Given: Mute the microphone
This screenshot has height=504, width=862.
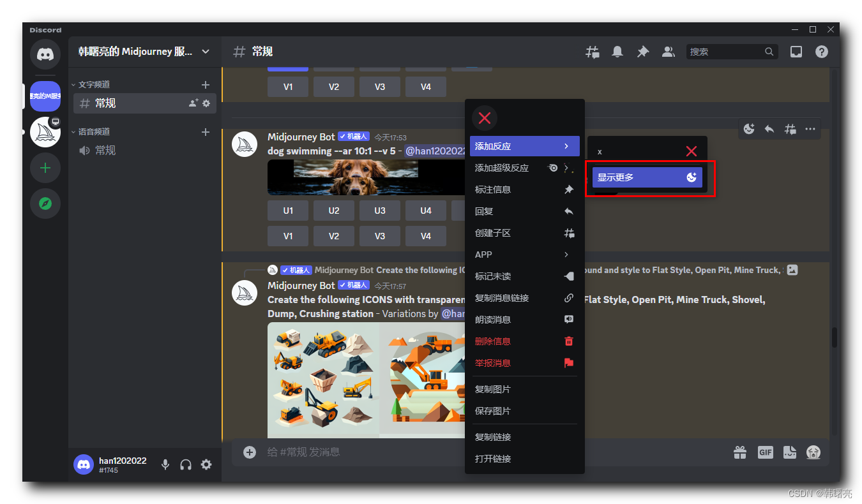Looking at the screenshot, I should point(165,464).
